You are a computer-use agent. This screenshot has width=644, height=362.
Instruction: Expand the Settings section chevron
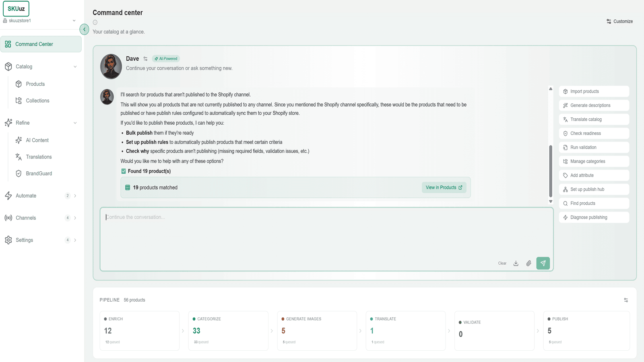click(75, 240)
